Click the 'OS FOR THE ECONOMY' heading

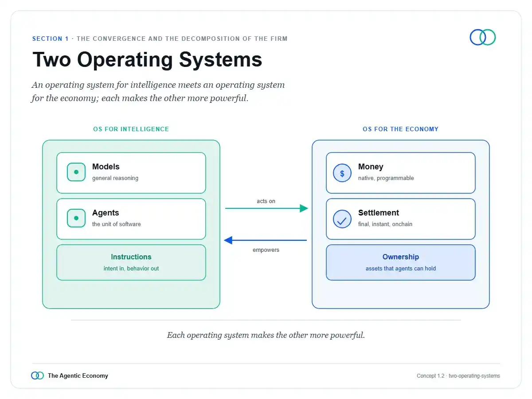pos(401,129)
